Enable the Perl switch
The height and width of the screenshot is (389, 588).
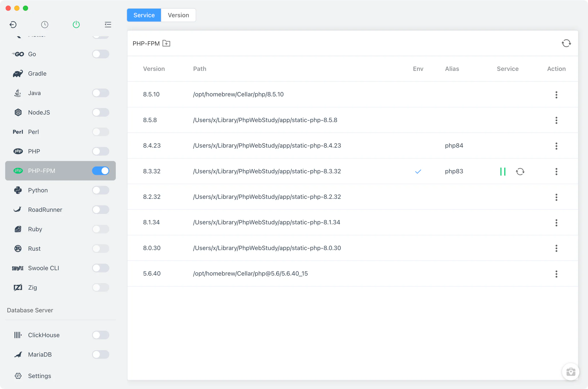pyautogui.click(x=100, y=132)
